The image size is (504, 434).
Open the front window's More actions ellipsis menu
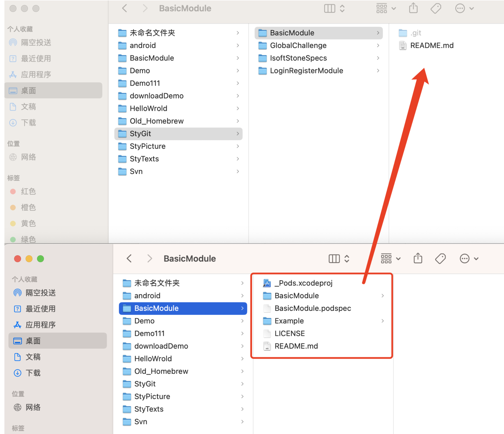[x=465, y=258]
